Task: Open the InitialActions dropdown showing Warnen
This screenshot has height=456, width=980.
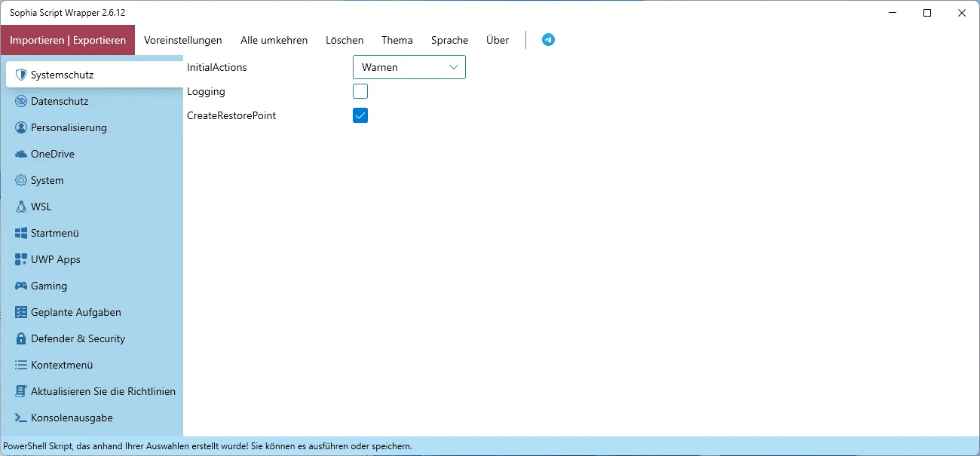Action: pyautogui.click(x=409, y=67)
